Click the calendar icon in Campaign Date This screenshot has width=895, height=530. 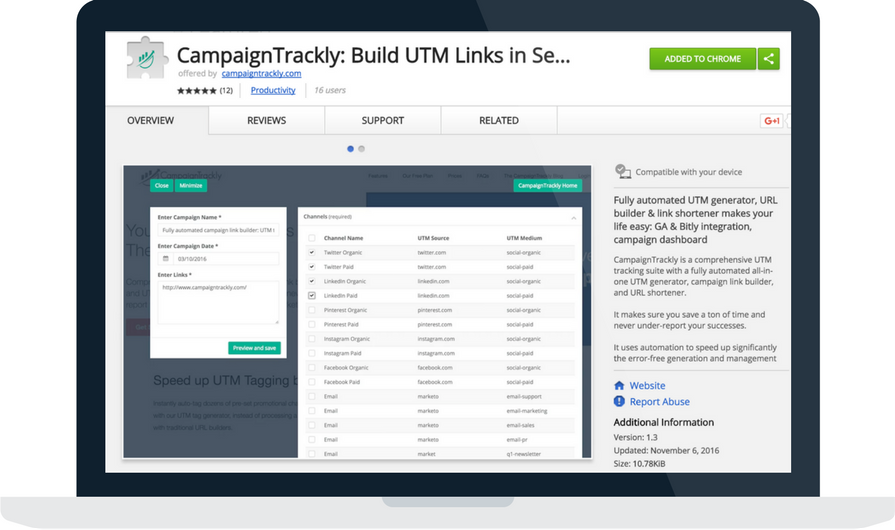[166, 259]
